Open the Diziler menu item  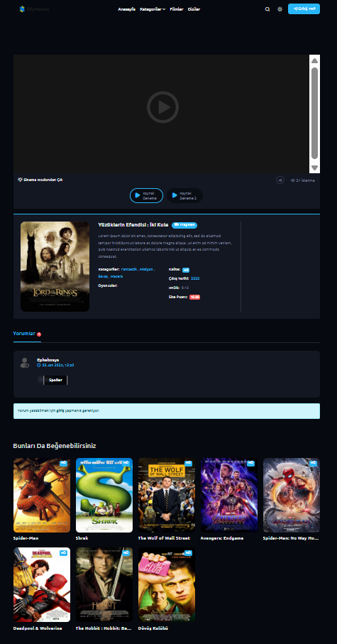point(194,9)
